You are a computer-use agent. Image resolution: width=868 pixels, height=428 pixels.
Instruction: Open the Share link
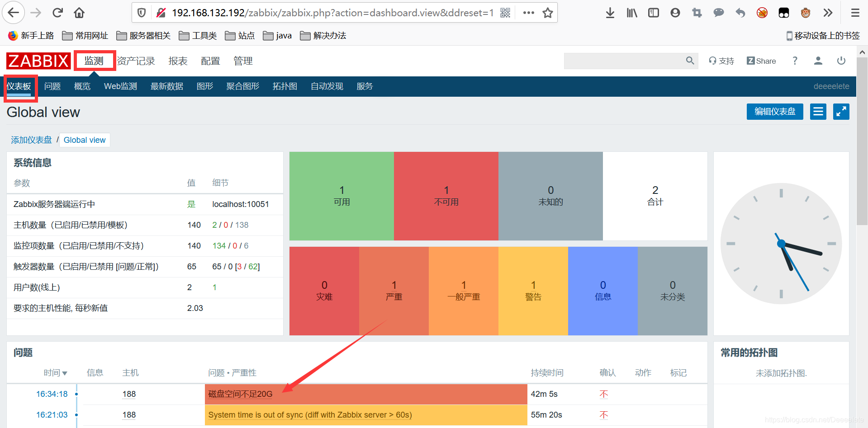[761, 61]
